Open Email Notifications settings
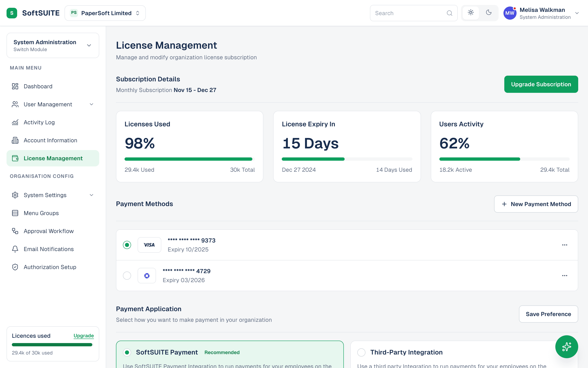Image resolution: width=588 pixels, height=368 pixels. click(x=53, y=249)
